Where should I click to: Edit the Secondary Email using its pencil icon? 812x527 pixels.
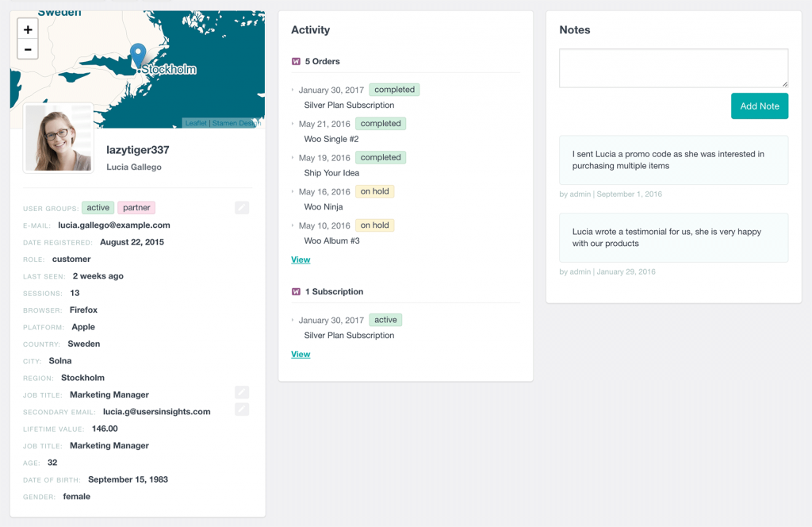point(241,410)
